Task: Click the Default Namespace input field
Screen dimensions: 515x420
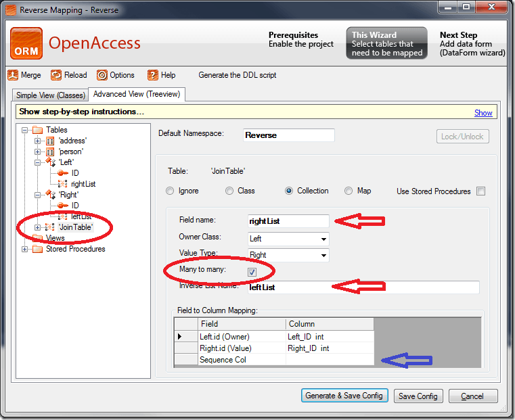Action: [289, 135]
